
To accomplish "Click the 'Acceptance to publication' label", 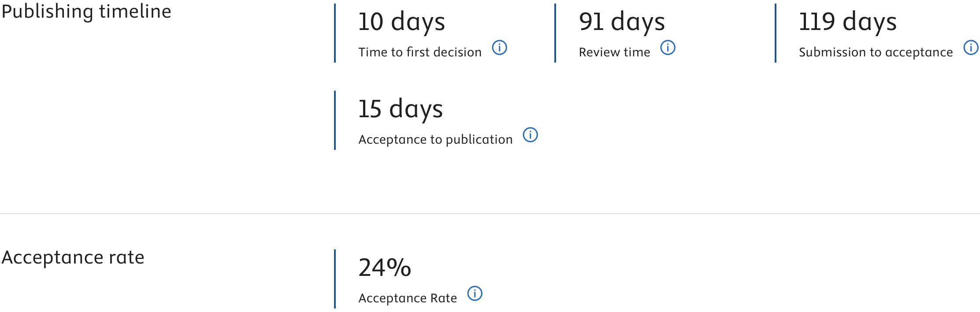I will (435, 140).
